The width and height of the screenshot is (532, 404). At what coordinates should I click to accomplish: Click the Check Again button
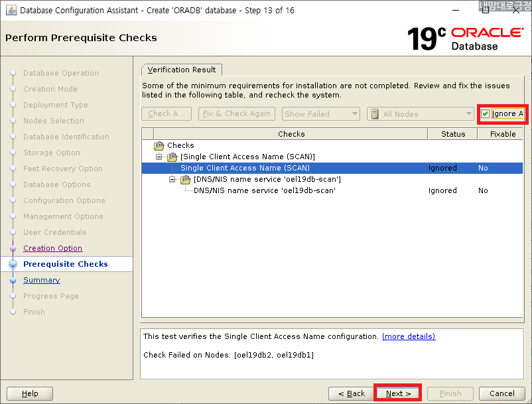point(166,113)
